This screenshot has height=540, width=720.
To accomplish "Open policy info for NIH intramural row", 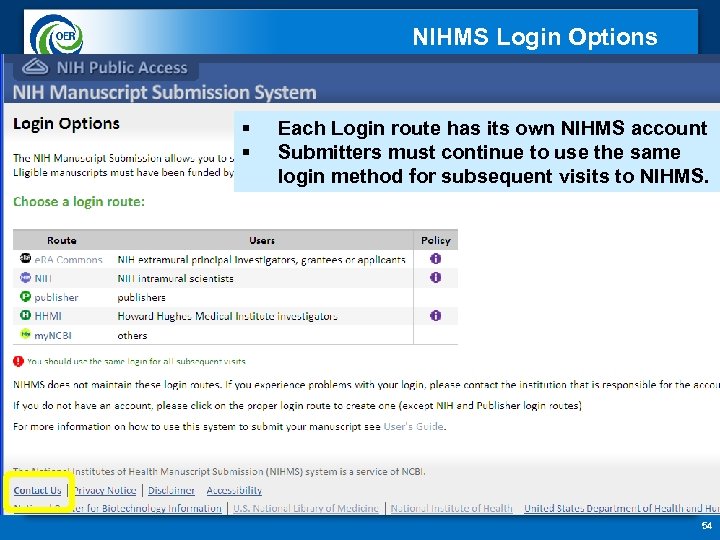I will point(435,277).
